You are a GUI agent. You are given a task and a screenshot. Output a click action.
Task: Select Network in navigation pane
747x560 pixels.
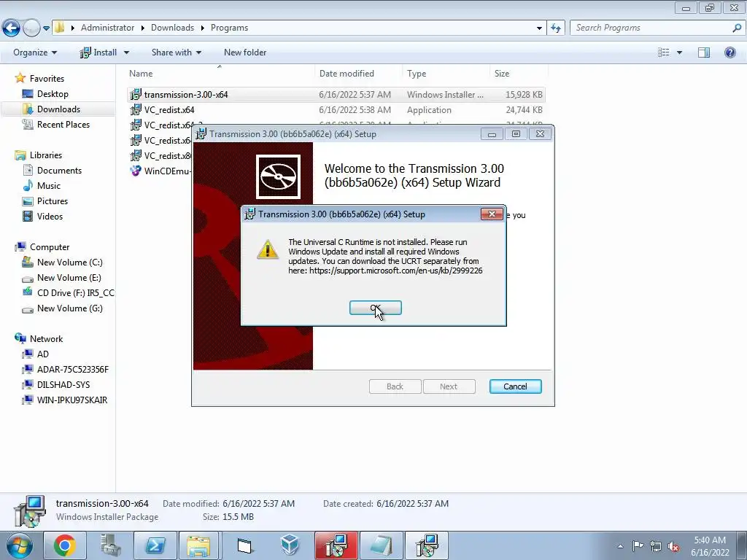pyautogui.click(x=46, y=339)
